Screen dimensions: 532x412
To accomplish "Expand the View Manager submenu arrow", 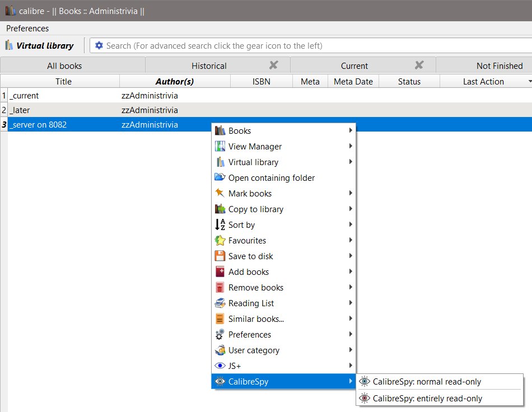I will coord(351,146).
